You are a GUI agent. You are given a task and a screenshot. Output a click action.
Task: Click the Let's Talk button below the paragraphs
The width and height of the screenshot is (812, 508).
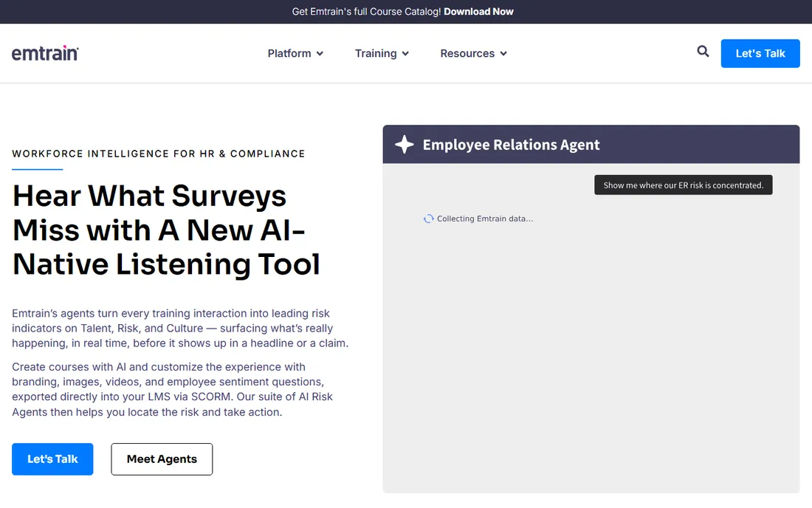point(52,459)
